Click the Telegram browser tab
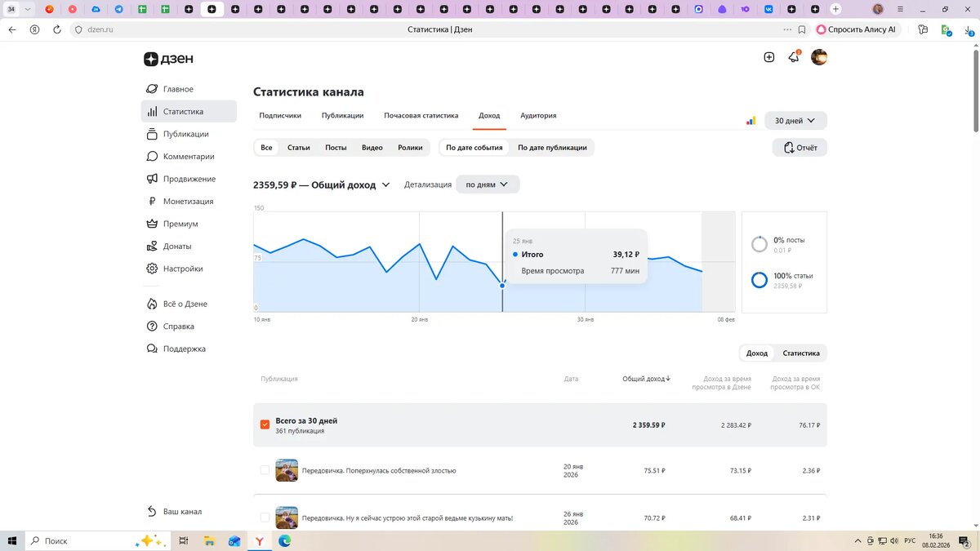The height and width of the screenshot is (551, 980). point(119,9)
